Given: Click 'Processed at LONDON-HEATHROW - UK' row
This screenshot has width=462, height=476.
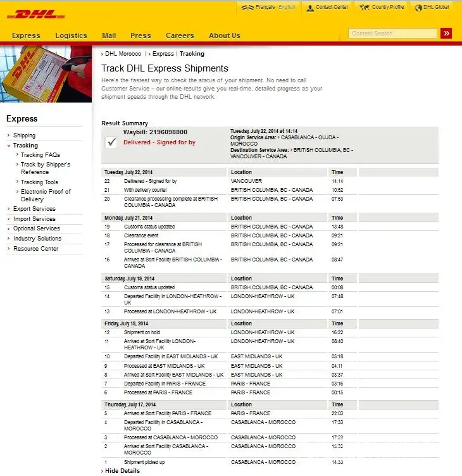Looking at the screenshot, I should (x=170, y=312).
